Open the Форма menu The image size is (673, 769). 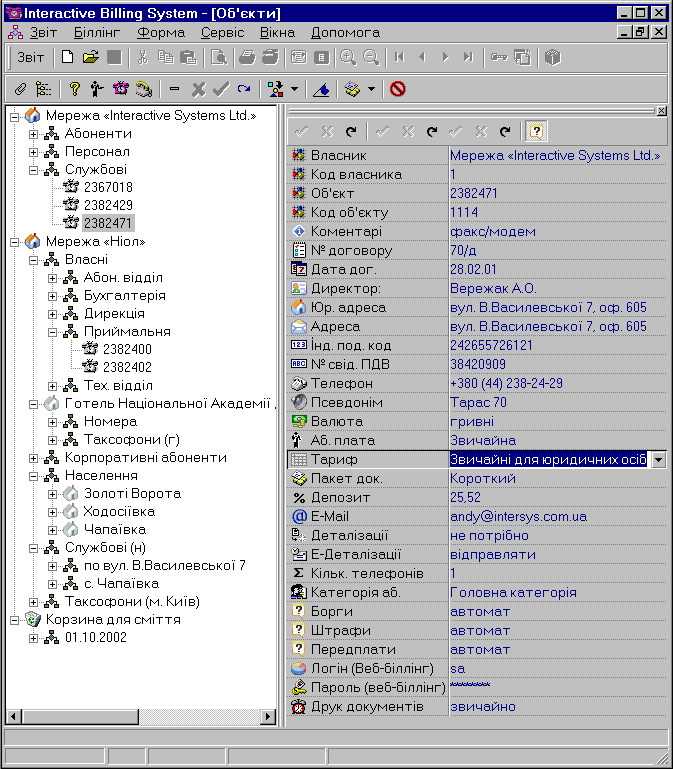coord(161,32)
